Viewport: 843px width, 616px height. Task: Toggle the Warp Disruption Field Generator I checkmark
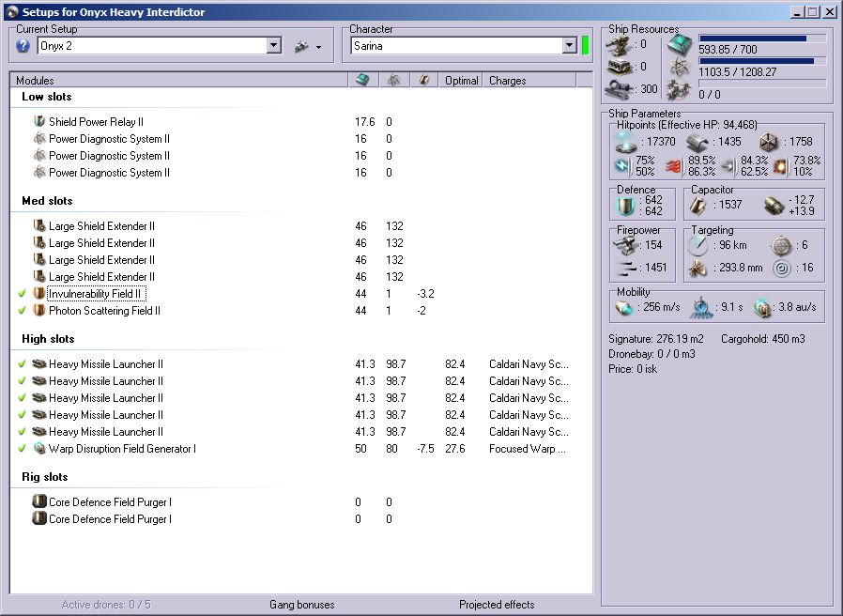click(x=22, y=448)
